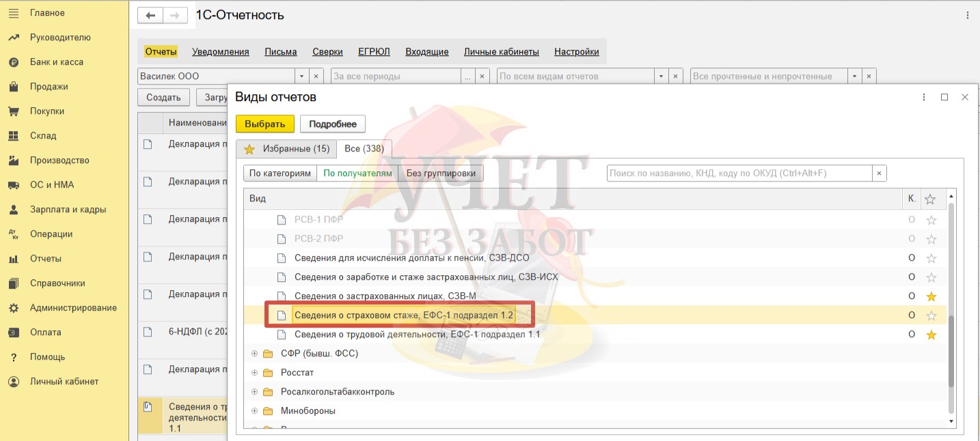This screenshot has height=441, width=980.
Task: Clear the report search field
Action: click(x=880, y=173)
